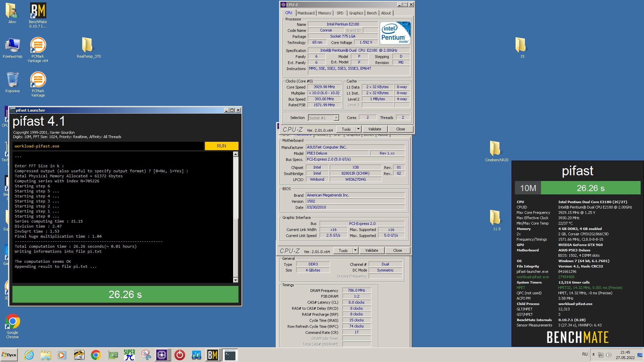Click the Show desktop button

point(640,355)
